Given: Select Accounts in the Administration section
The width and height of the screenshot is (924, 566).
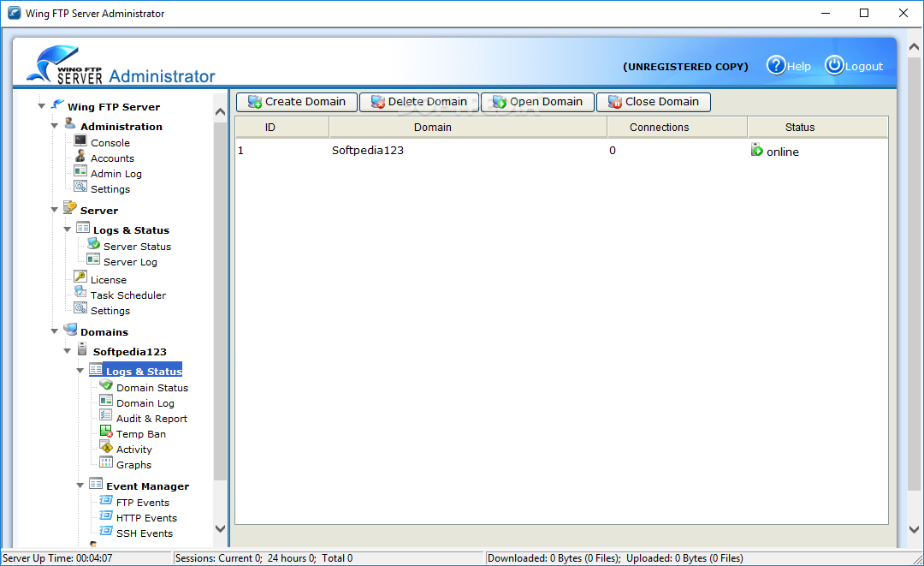Looking at the screenshot, I should click(113, 158).
